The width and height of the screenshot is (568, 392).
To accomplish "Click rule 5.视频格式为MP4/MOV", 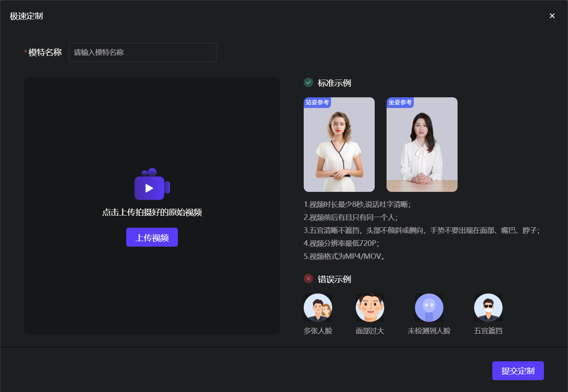I will 345,256.
